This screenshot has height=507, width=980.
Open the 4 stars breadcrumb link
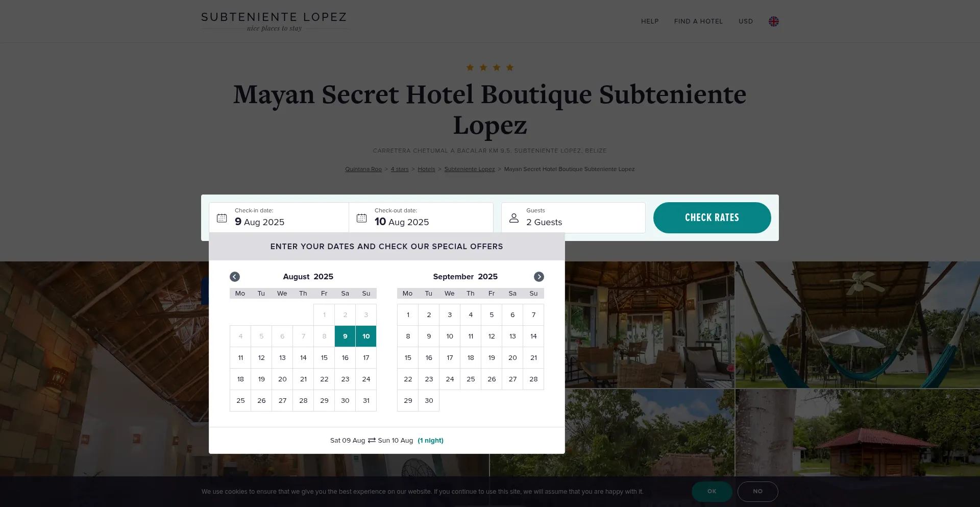pos(400,170)
